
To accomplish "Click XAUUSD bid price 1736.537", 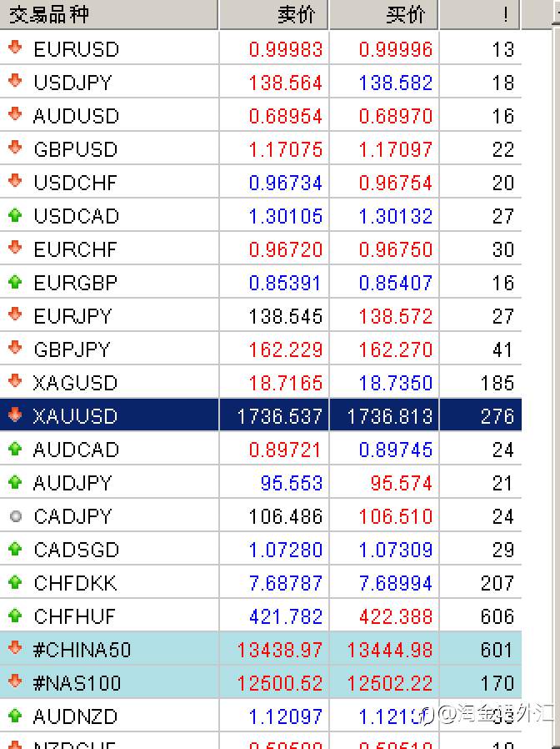I will point(280,416).
